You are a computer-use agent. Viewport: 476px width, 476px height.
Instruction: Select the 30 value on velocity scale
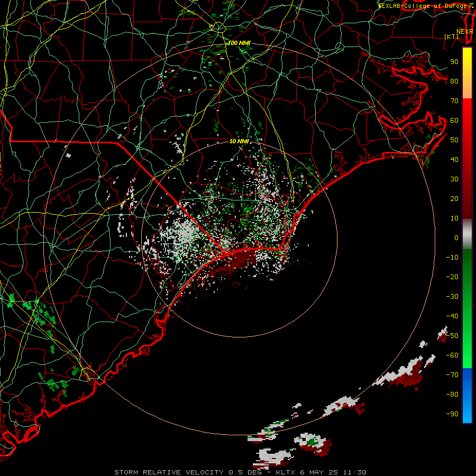(x=454, y=179)
